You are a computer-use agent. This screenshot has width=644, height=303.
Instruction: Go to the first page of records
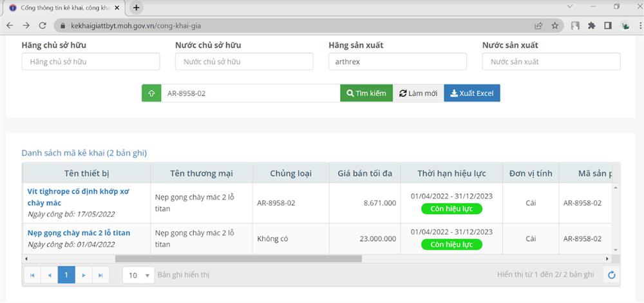[32, 275]
